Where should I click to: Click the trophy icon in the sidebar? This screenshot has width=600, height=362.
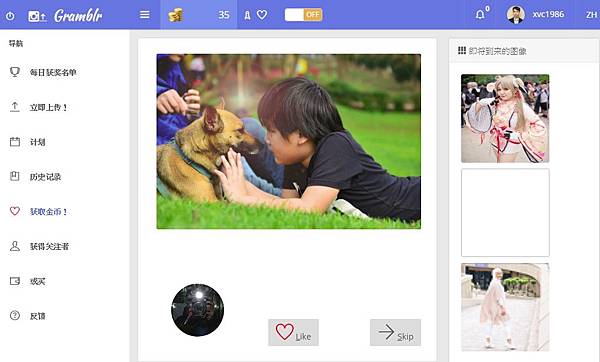[x=15, y=72]
